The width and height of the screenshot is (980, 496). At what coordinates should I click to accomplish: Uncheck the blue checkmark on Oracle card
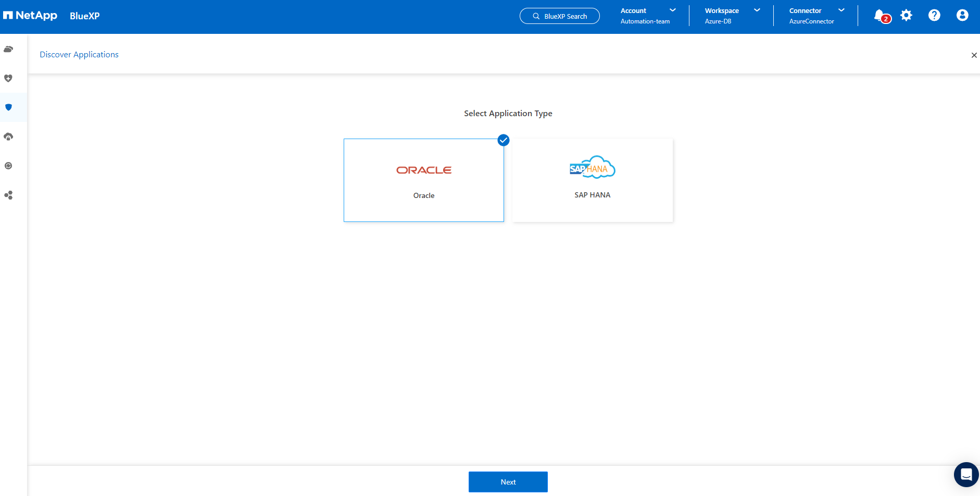pos(504,140)
